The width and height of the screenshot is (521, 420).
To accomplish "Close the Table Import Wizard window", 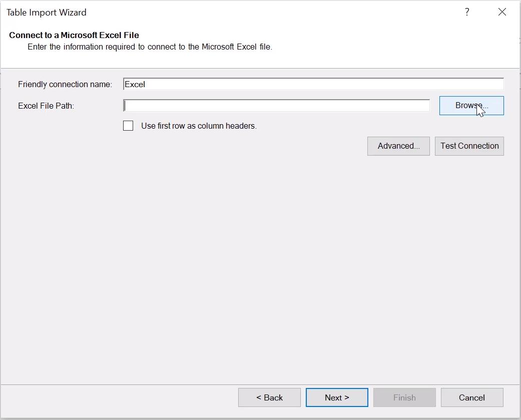I will coord(502,12).
